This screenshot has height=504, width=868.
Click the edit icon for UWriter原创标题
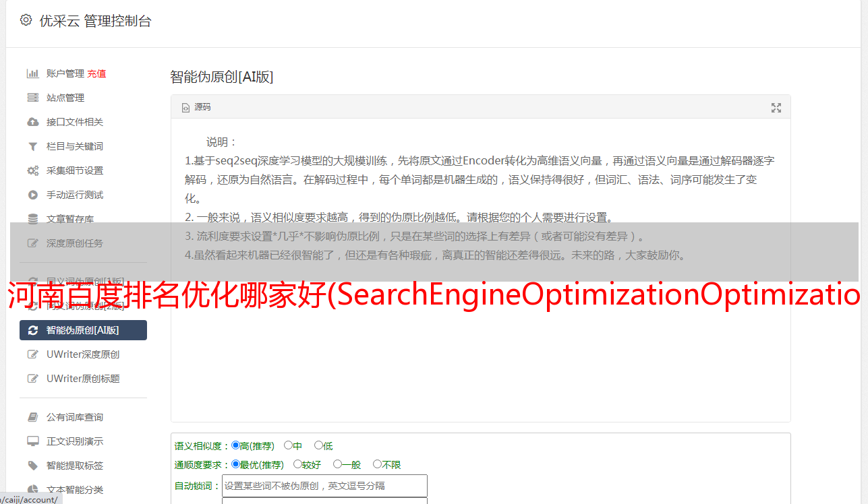(32, 379)
